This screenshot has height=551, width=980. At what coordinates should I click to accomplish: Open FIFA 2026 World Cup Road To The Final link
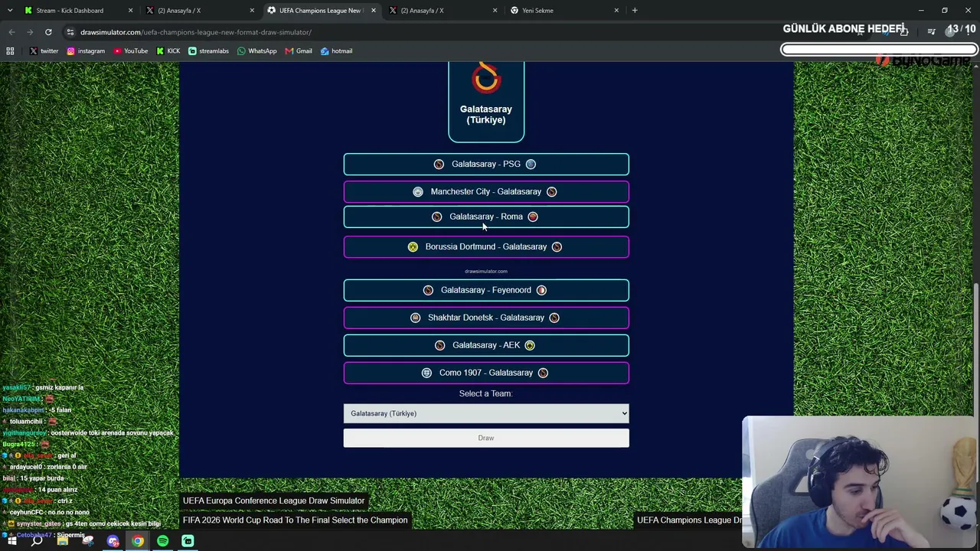(x=295, y=520)
